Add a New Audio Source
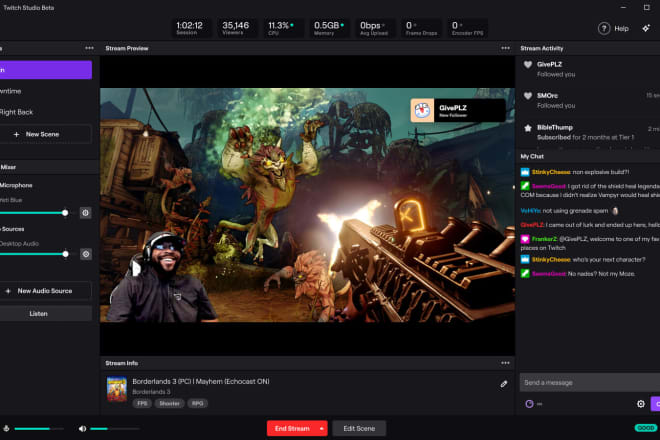The height and width of the screenshot is (440, 660). [x=45, y=291]
